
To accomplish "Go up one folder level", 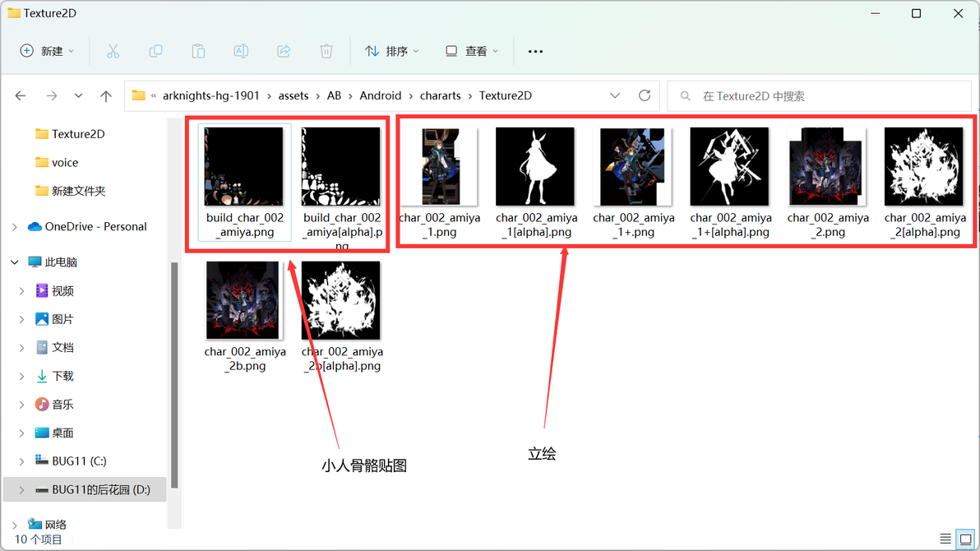I will (105, 95).
